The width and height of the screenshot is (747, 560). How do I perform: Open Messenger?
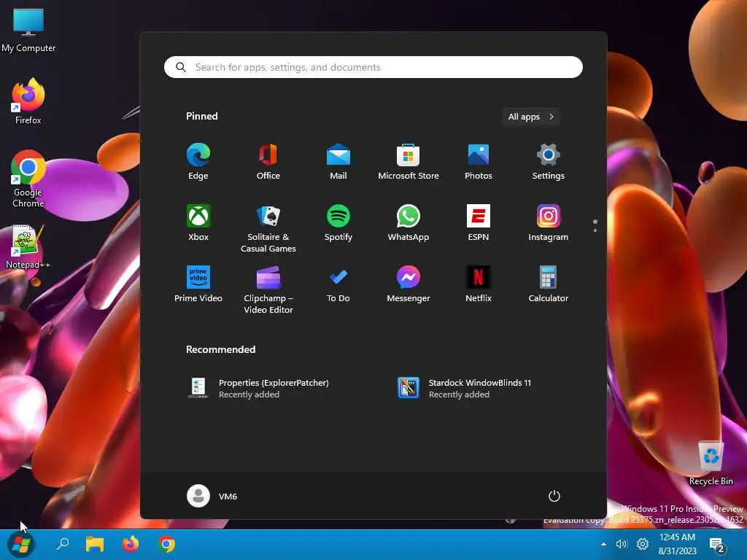click(x=409, y=284)
